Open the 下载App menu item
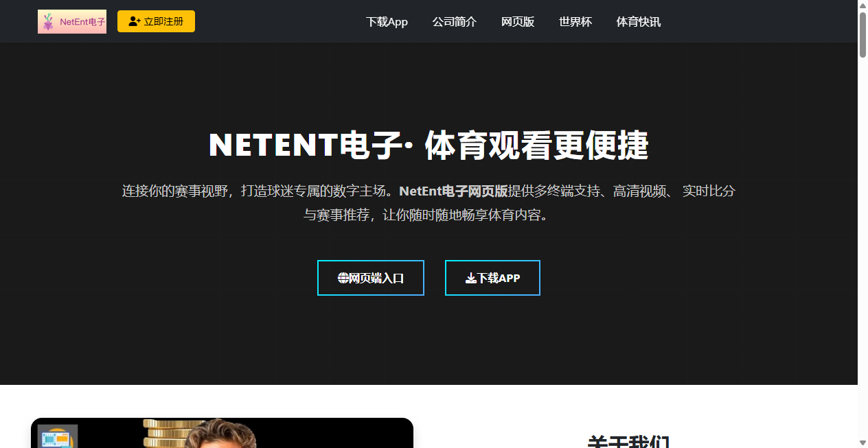Screen dimensions: 868x448 coord(387,21)
